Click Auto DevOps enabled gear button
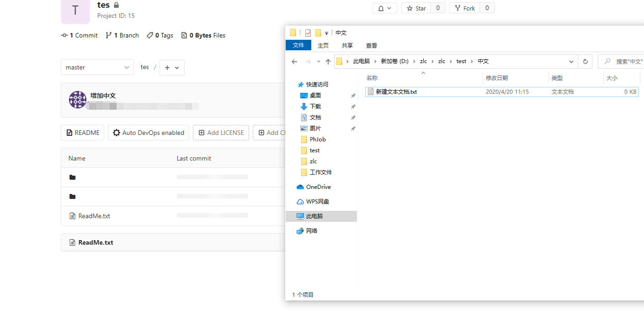The height and width of the screenshot is (311, 644). (x=149, y=133)
